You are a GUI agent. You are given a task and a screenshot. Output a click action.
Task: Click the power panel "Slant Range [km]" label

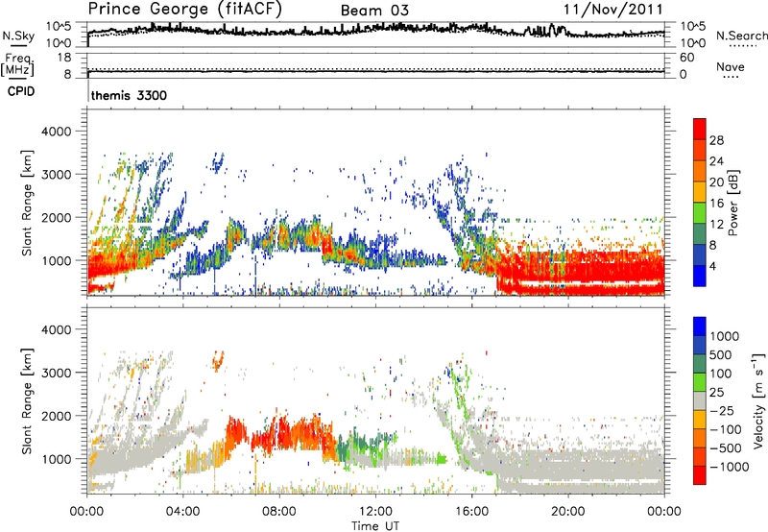(x=27, y=203)
